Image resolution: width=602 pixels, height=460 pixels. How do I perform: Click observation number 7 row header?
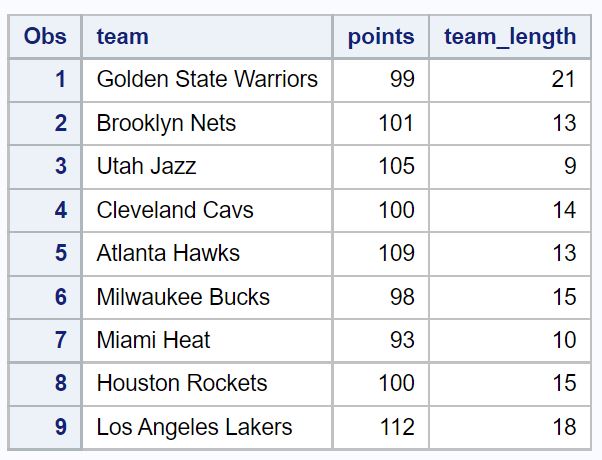coord(61,340)
